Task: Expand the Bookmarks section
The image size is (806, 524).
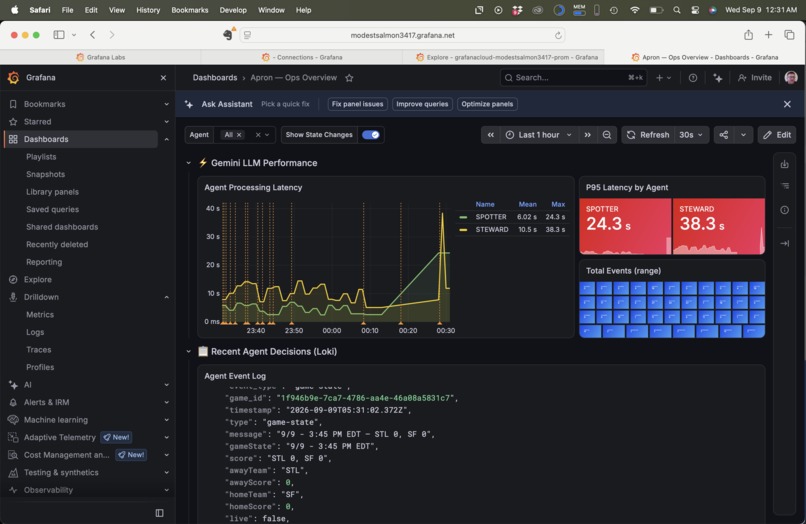Action: click(x=167, y=104)
